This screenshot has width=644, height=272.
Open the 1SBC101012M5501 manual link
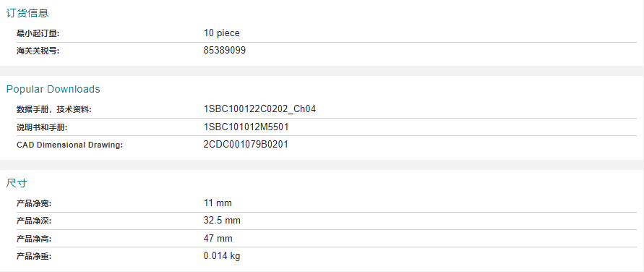coord(246,127)
